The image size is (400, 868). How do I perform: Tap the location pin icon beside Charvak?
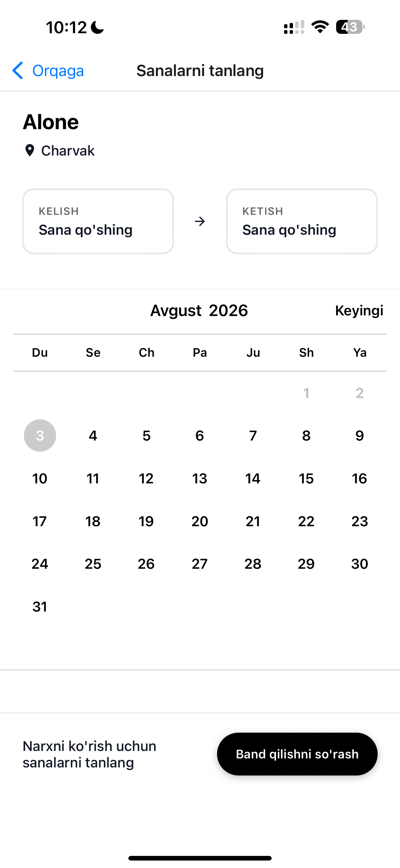point(30,151)
